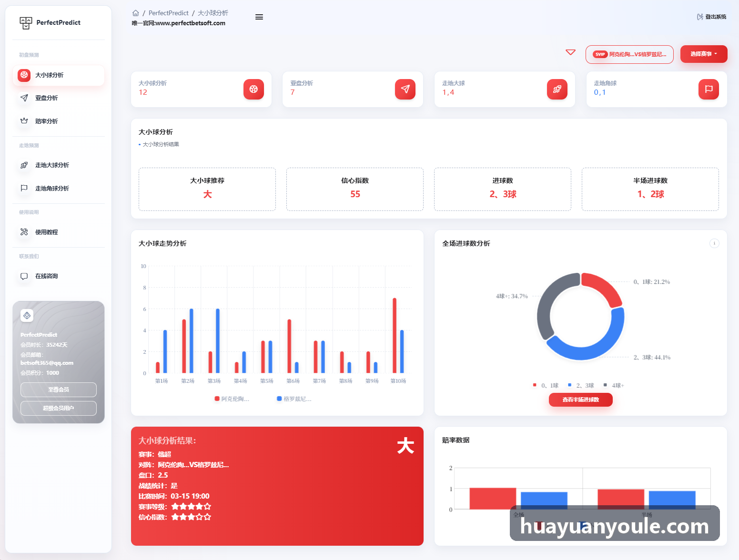The width and height of the screenshot is (739, 560).
Task: Toggle the 2、3球 donut legend item
Action: coord(581,385)
